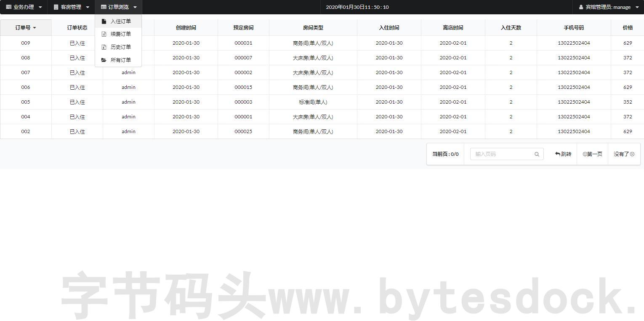The height and width of the screenshot is (321, 644).
Task: Choose 所有订单 in the order menu
Action: 121,60
